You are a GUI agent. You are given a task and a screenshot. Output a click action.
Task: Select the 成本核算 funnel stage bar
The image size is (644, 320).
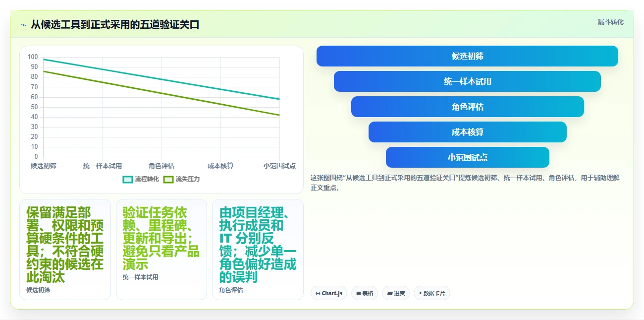pyautogui.click(x=467, y=132)
